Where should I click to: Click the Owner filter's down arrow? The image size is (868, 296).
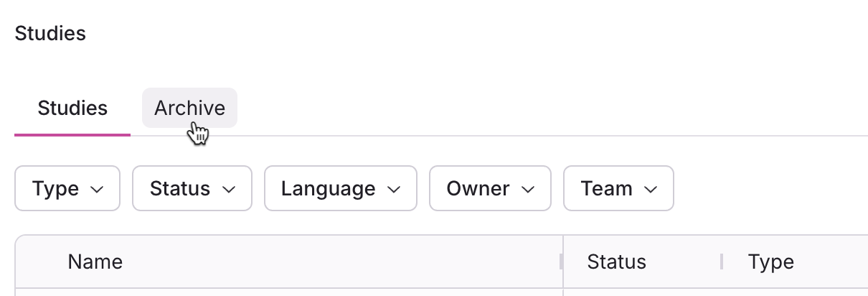[x=528, y=189]
